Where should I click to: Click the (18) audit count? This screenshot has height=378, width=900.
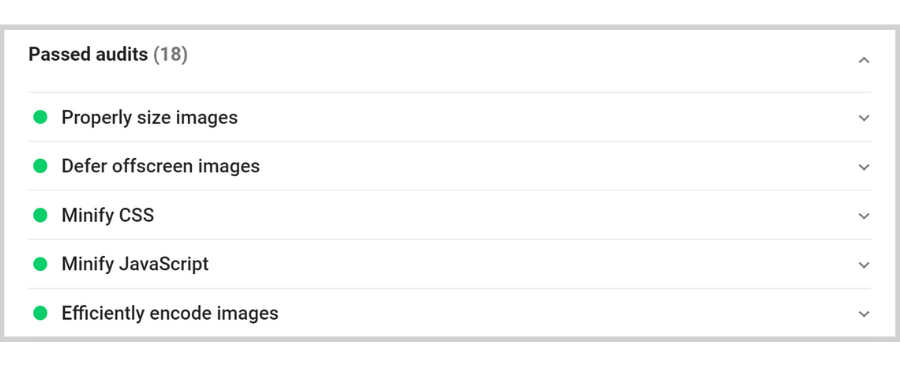click(x=170, y=54)
